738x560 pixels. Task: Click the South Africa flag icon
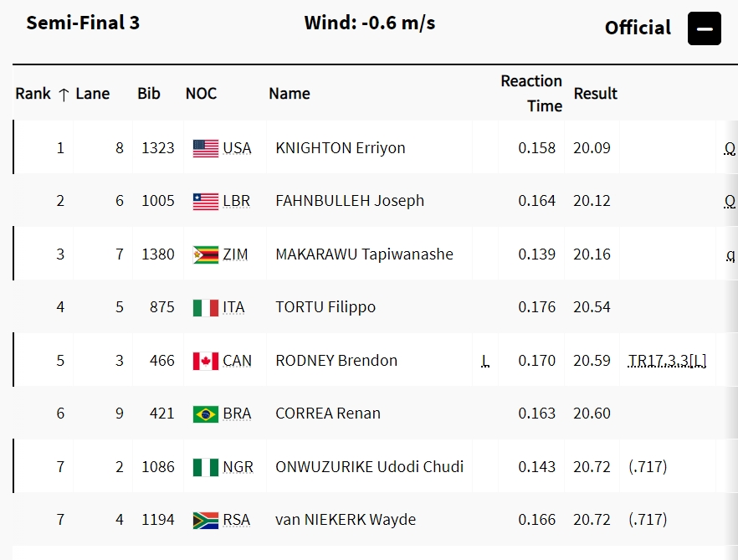[x=205, y=520]
